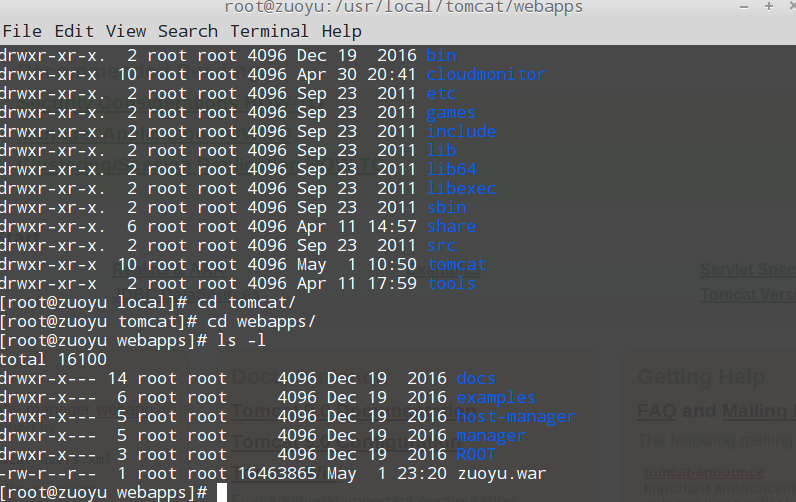Screen dimensions: 796x502
Task: Open the View menu
Action: (125, 31)
